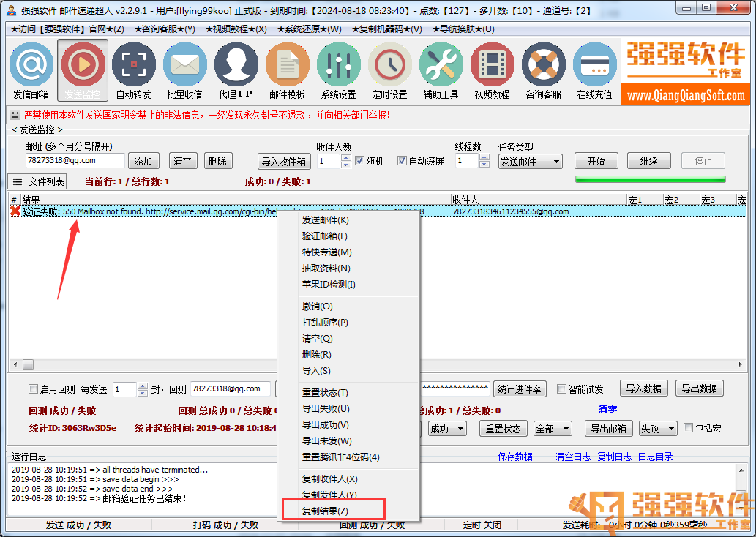Select the 发送监控 send monitor icon
756x537 pixels.
tap(83, 70)
